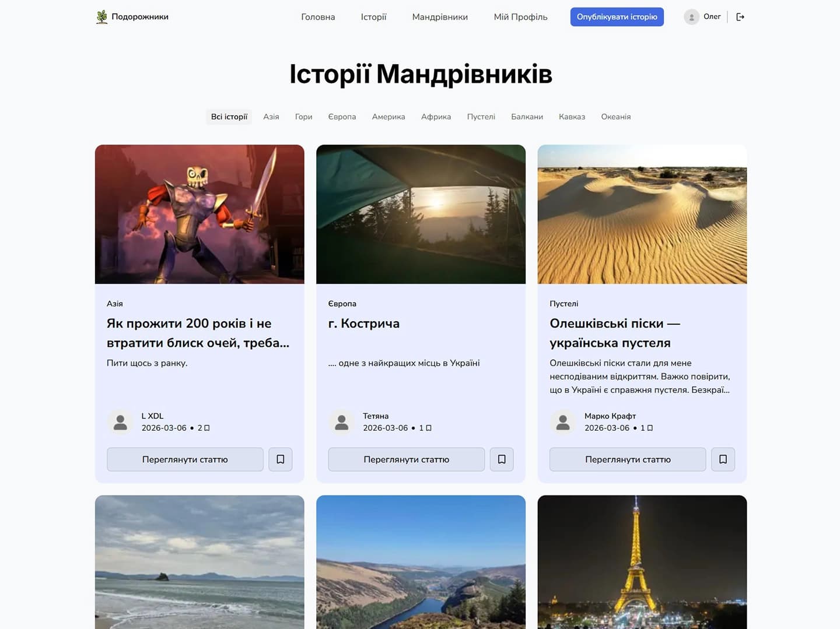Open Переглянути статтю for г. Кострича
This screenshot has height=629, width=840.
[x=406, y=459]
